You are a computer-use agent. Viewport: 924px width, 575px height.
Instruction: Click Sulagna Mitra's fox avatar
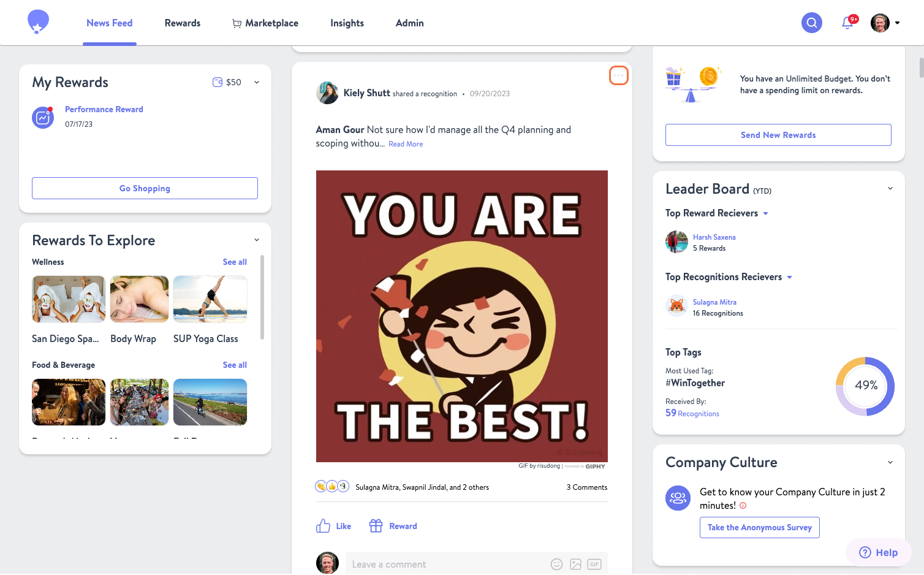676,306
